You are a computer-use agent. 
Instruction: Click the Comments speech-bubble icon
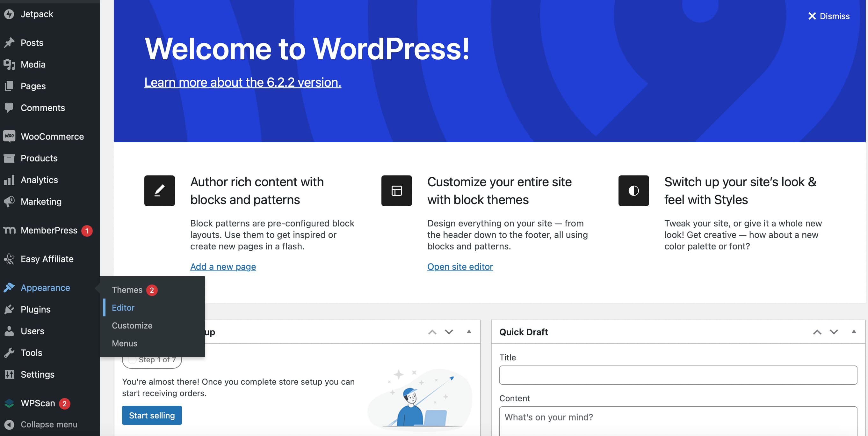9,107
